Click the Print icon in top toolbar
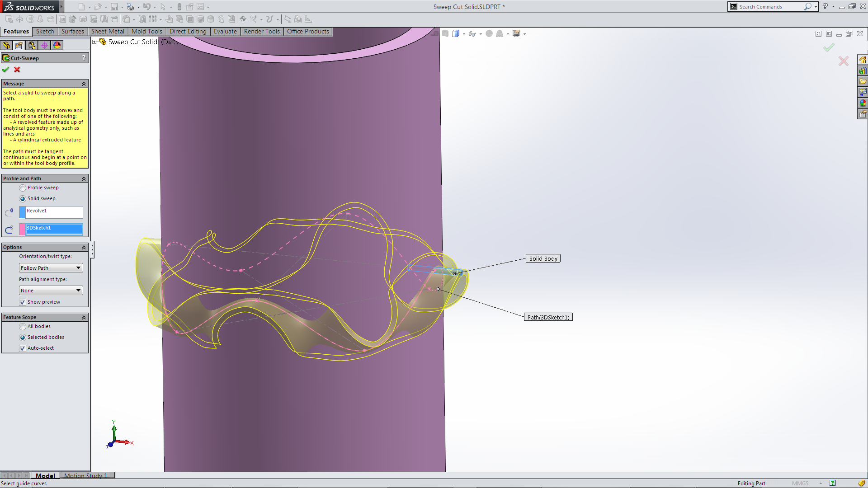868x488 pixels. [x=130, y=7]
